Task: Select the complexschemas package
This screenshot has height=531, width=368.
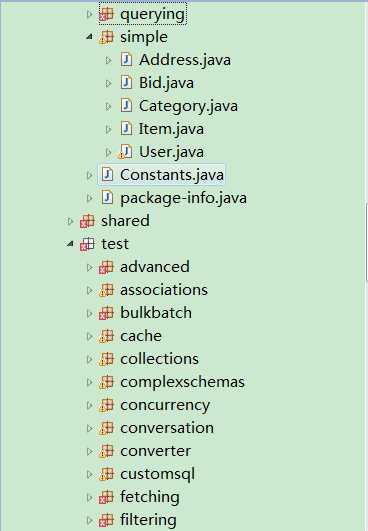Action: tap(182, 382)
